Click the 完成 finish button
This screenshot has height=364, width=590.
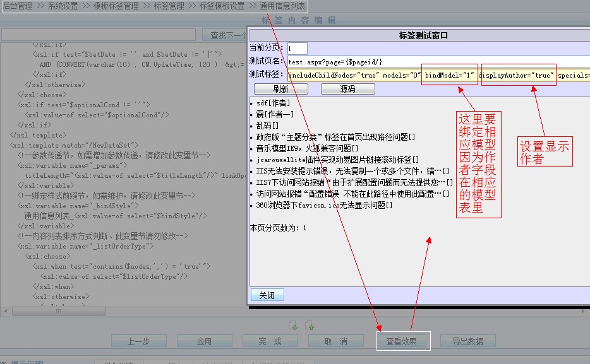[270, 341]
